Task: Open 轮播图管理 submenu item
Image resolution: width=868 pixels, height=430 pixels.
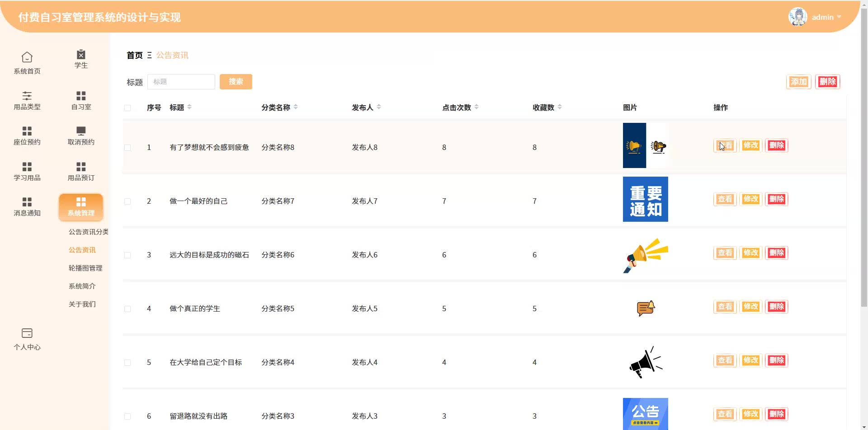Action: (x=85, y=268)
